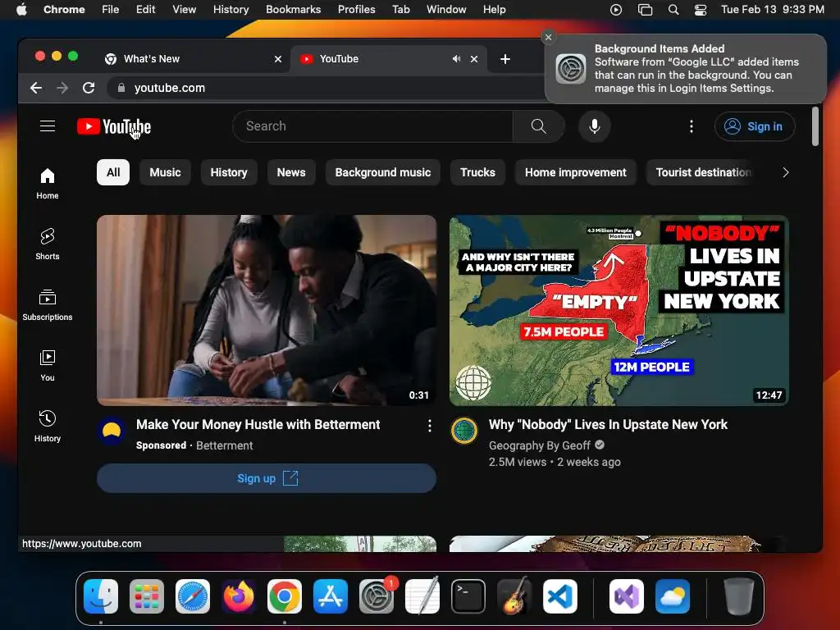
Task: Reload the YouTube page
Action: [x=89, y=88]
